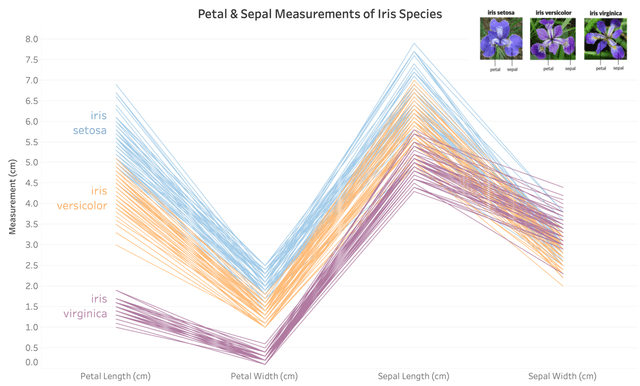Click the iris versicolor flower photo
This screenshot has width=640, height=386.
(x=553, y=39)
